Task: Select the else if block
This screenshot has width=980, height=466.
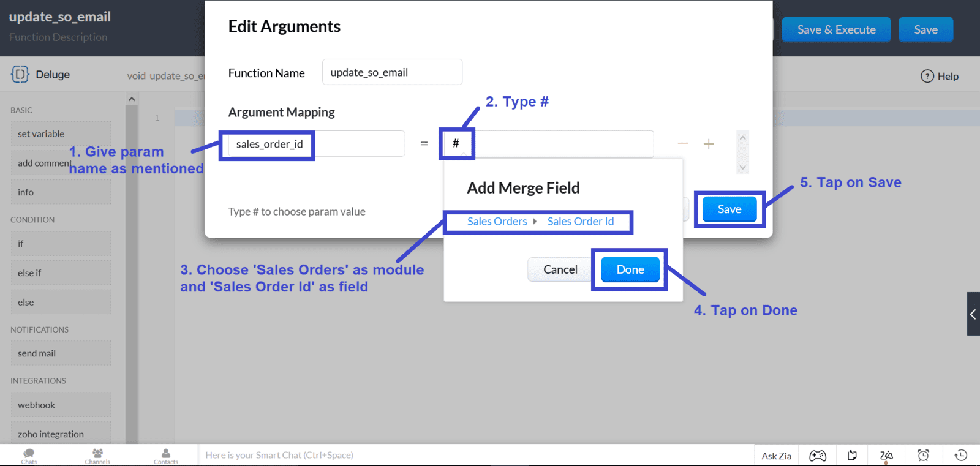Action: [61, 273]
